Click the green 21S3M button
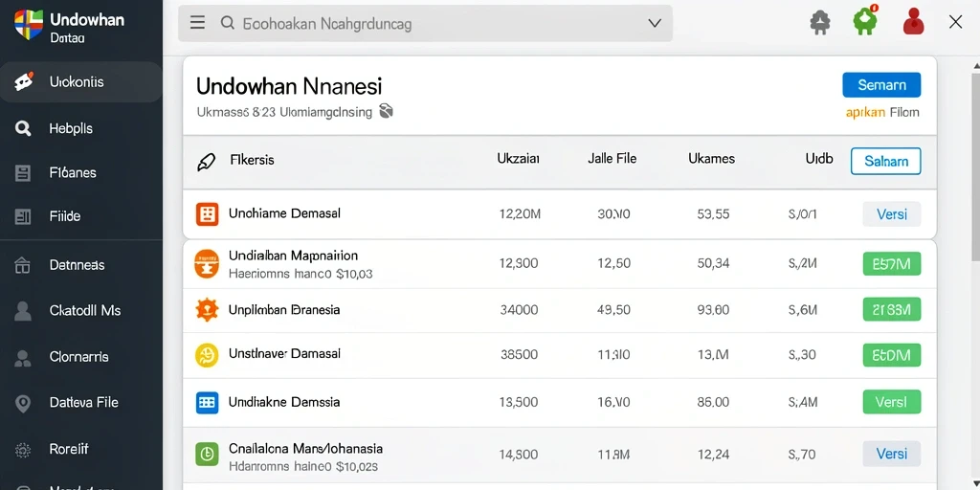 pyautogui.click(x=891, y=309)
